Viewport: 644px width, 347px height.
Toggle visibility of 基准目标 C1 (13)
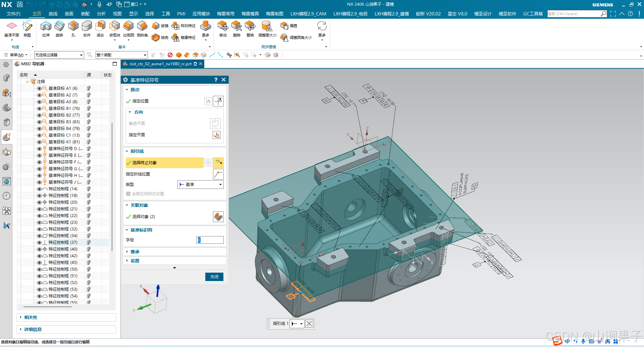click(39, 135)
